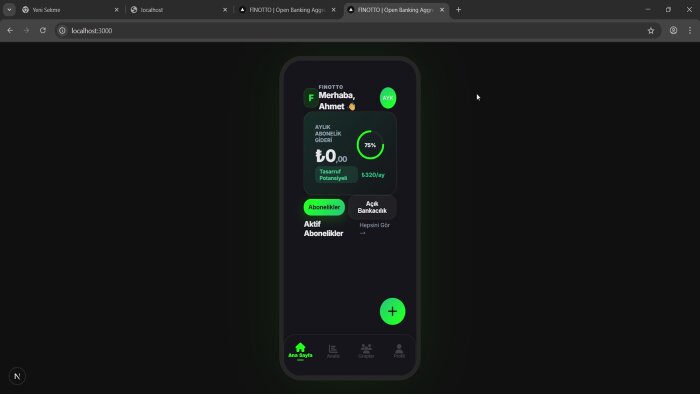Bookmark this page with star icon
Viewport: 700px width, 394px height.
[x=651, y=30]
